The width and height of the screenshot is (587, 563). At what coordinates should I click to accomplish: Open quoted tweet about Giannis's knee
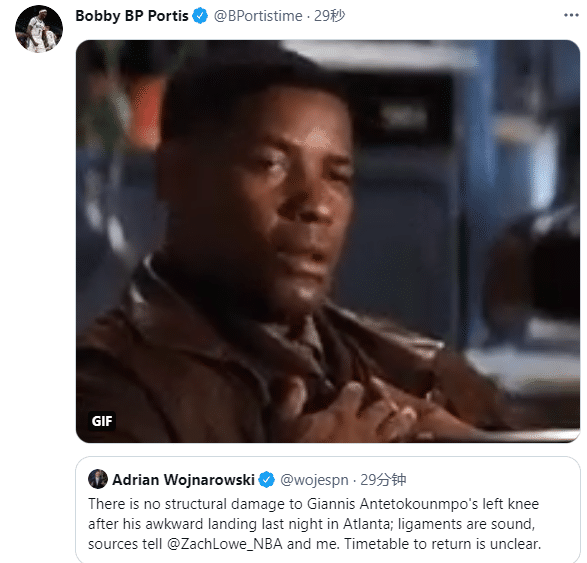(x=328, y=509)
